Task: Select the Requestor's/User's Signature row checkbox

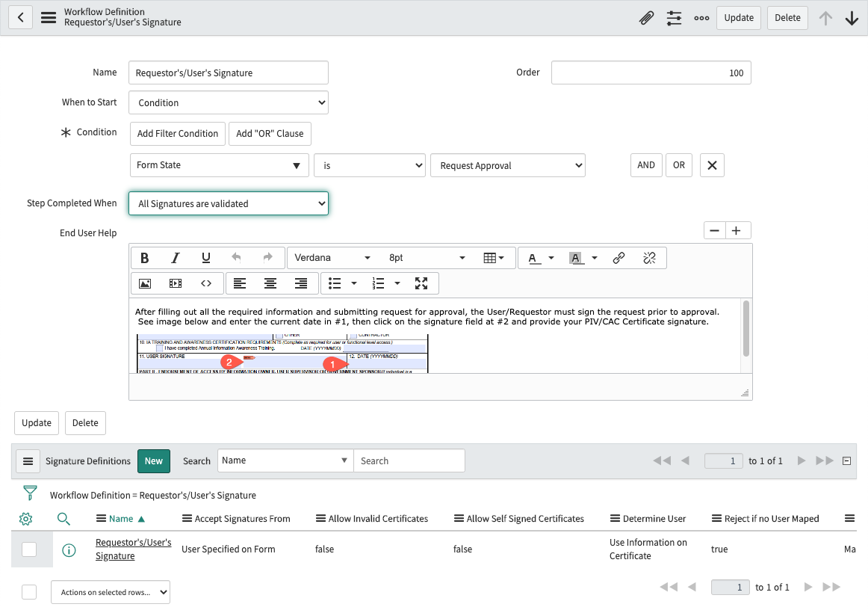Action: (x=29, y=549)
